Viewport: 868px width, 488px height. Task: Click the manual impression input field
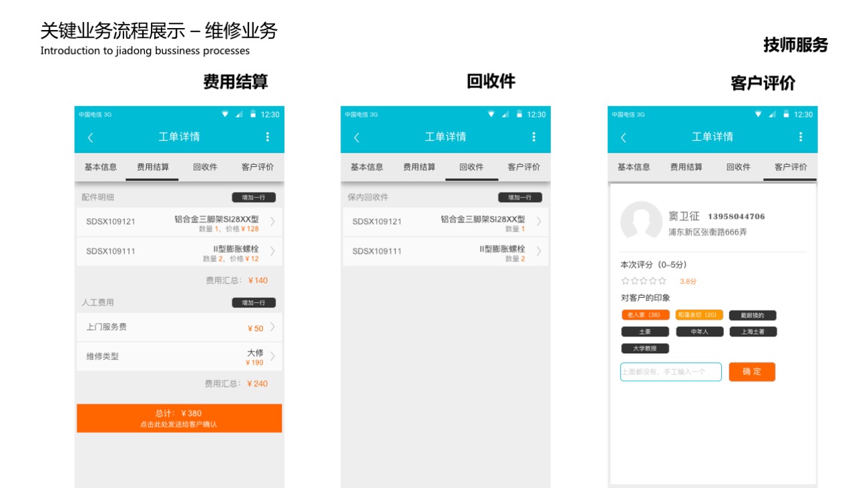[670, 372]
